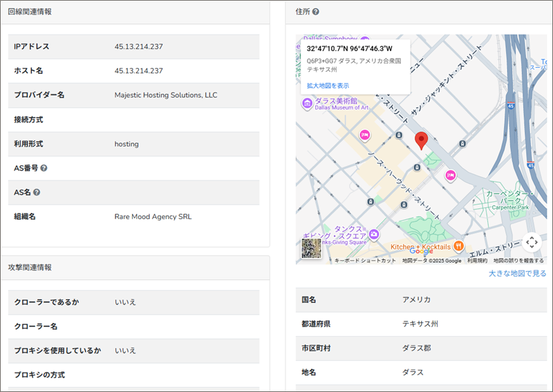Click the Carpenter Park label on map
Image resolution: width=553 pixels, height=392 pixels.
point(510,207)
